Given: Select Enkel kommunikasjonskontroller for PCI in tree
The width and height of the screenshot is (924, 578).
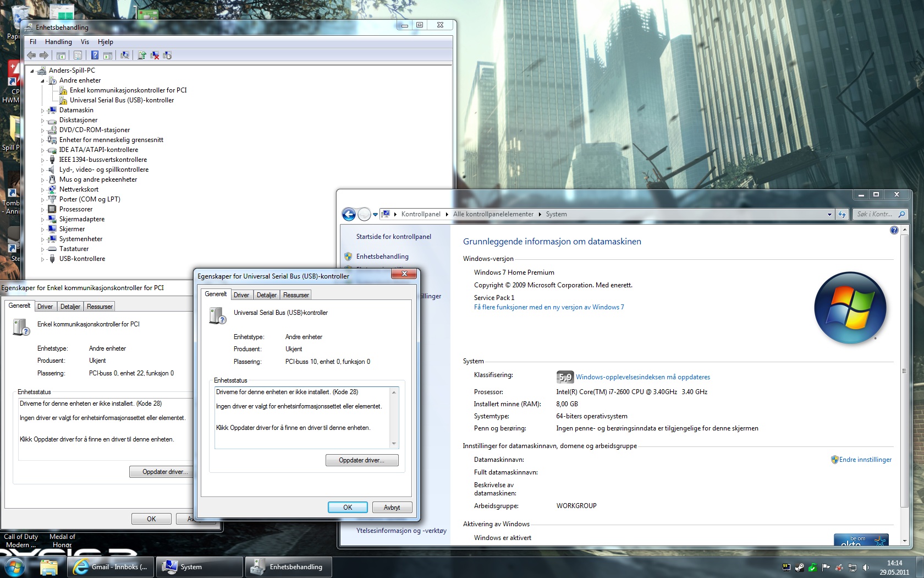Looking at the screenshot, I should pyautogui.click(x=128, y=90).
